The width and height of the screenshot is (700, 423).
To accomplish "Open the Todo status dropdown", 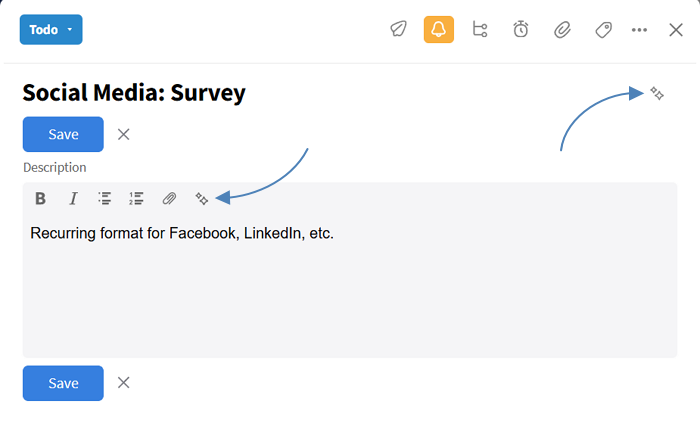I will point(50,30).
